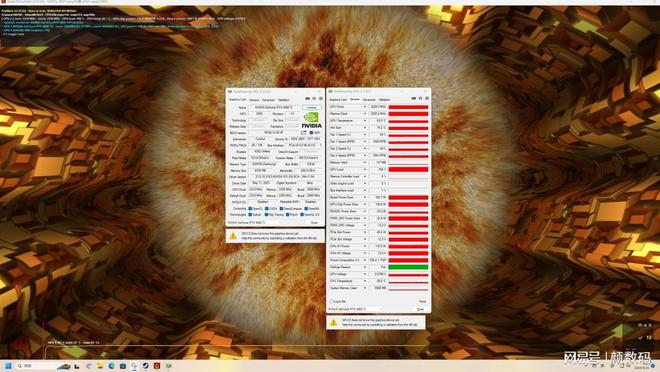Toggle the DirectML checkbox
Viewport: 660px width, 372px height.
pyautogui.click(x=306, y=209)
